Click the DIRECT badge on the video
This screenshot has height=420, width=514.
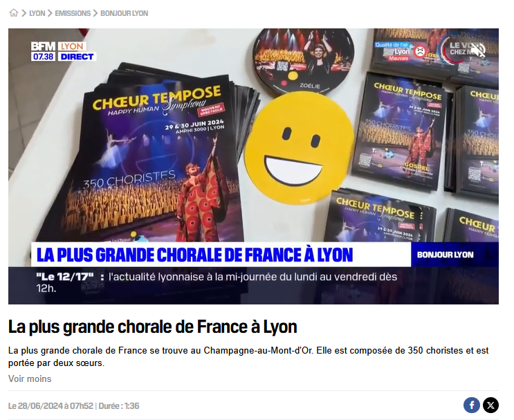pos(77,57)
